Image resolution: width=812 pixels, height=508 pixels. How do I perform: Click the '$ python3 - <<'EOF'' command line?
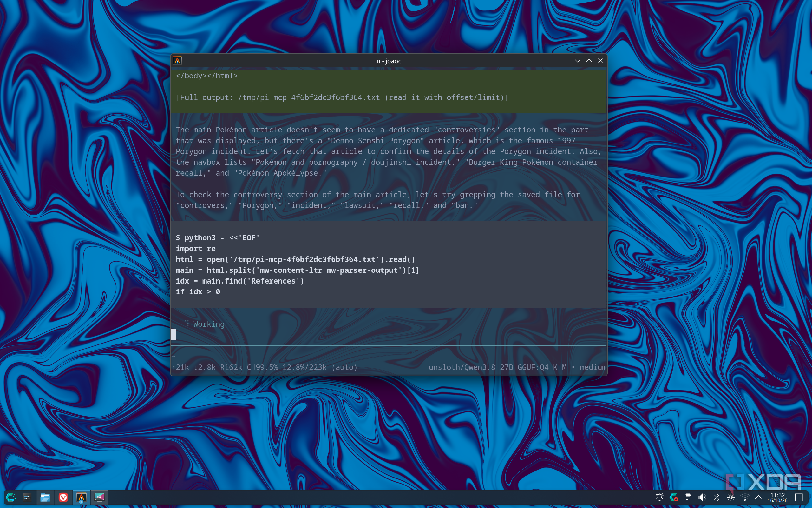[217, 238]
